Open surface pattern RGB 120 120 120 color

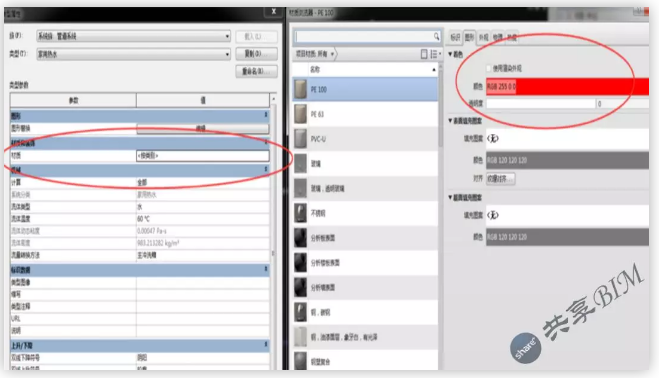[567, 160]
